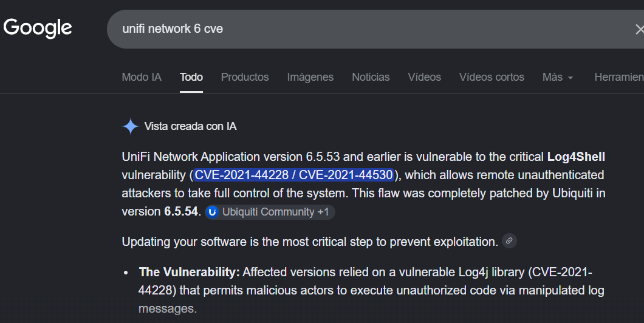
Task: Click the link icon after 'prevent exploitation'
Action: coord(509,241)
